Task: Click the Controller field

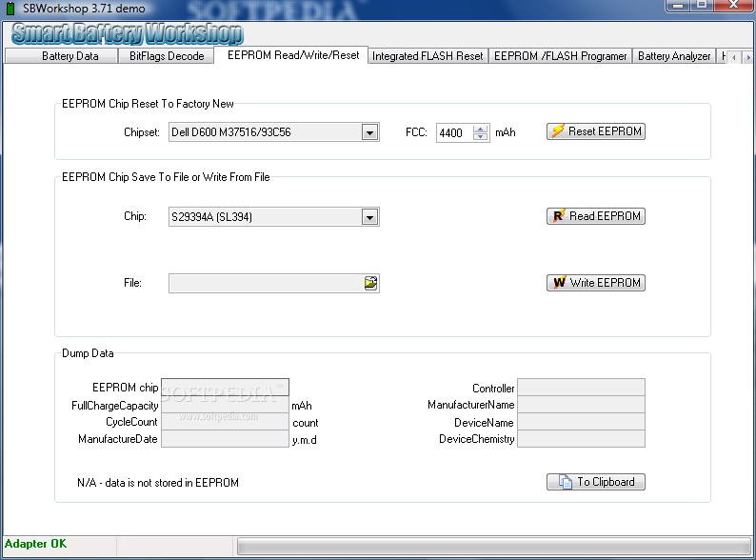Action: 581,388
